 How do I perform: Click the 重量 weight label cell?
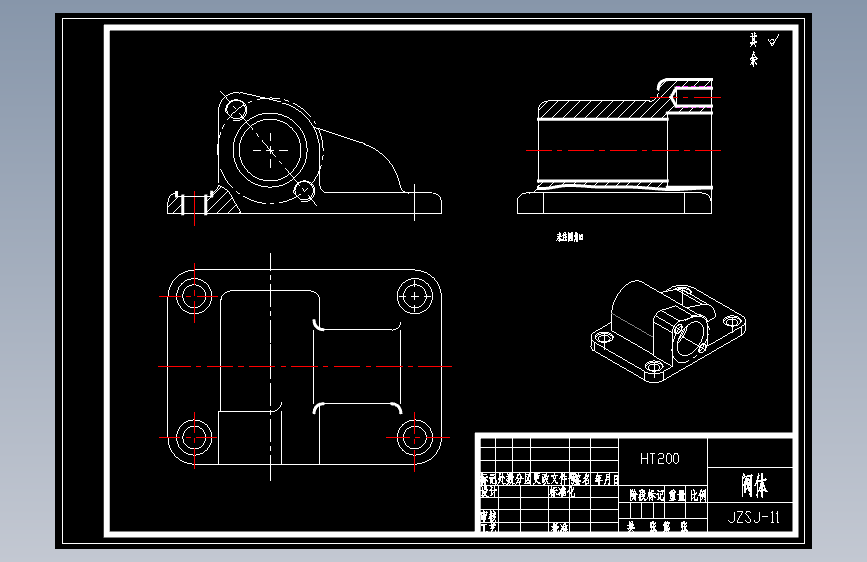point(677,495)
